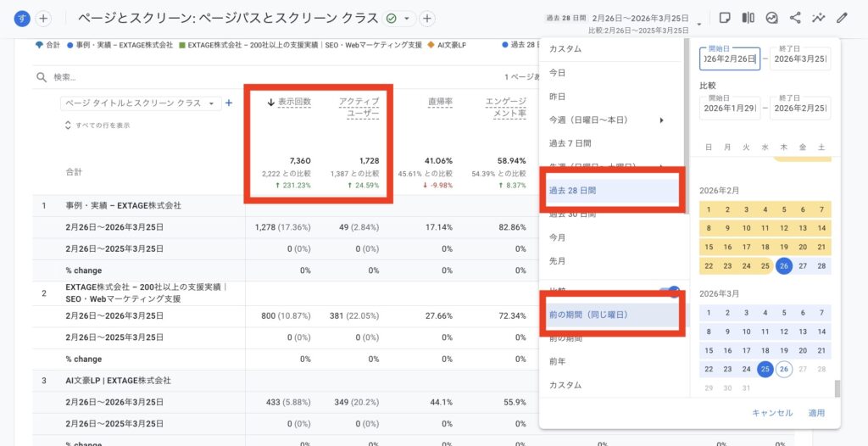This screenshot has height=446, width=868.
Task: Click the アクティブ ユーザー column header
Action: click(x=359, y=108)
